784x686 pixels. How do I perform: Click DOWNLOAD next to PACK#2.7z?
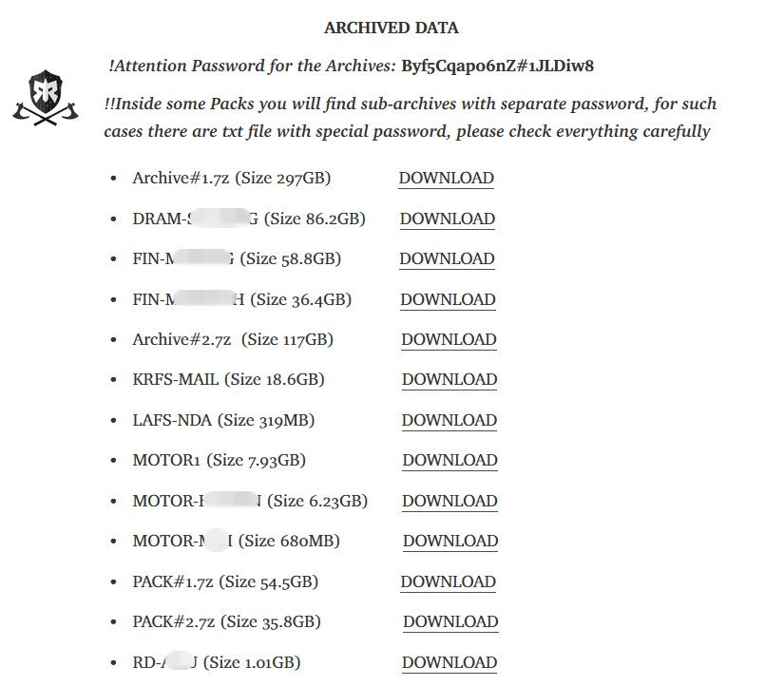coord(450,622)
